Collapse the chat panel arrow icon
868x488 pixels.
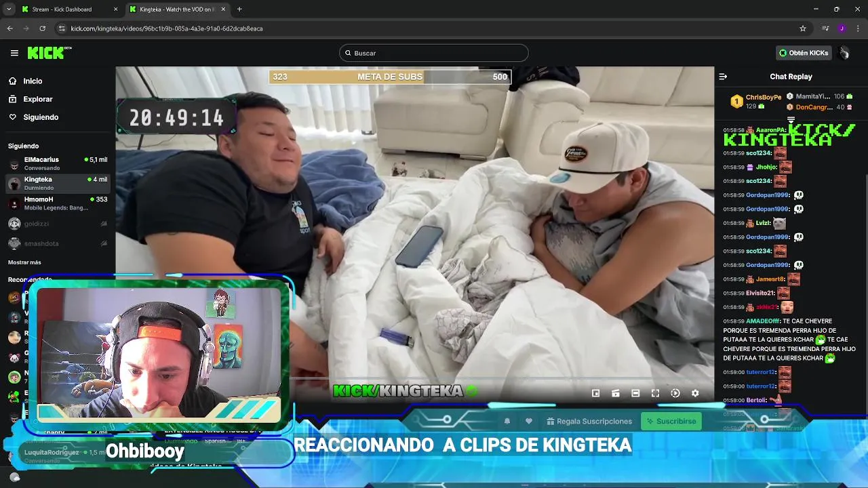pyautogui.click(x=723, y=77)
